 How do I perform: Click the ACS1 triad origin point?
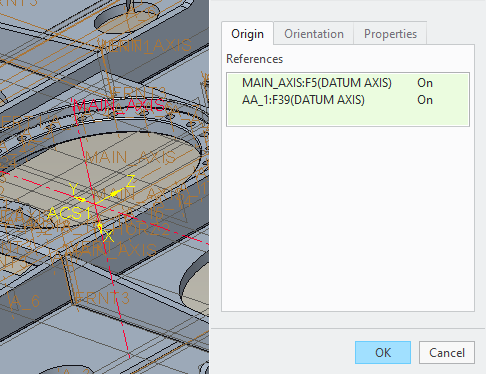coord(95,203)
